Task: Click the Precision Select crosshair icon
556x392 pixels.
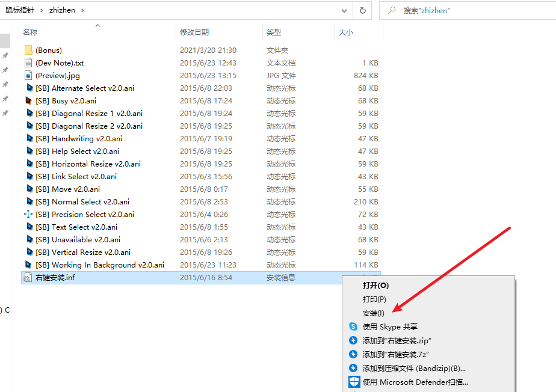Action: coord(28,215)
